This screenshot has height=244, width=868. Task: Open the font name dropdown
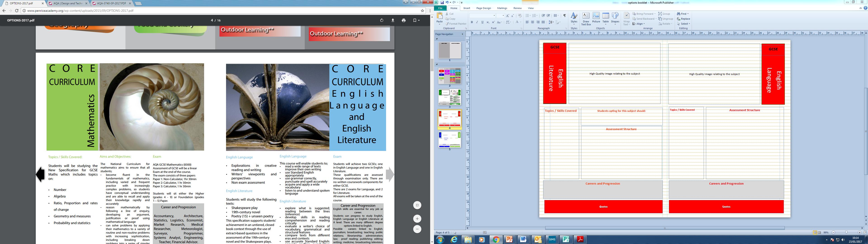[x=494, y=16]
